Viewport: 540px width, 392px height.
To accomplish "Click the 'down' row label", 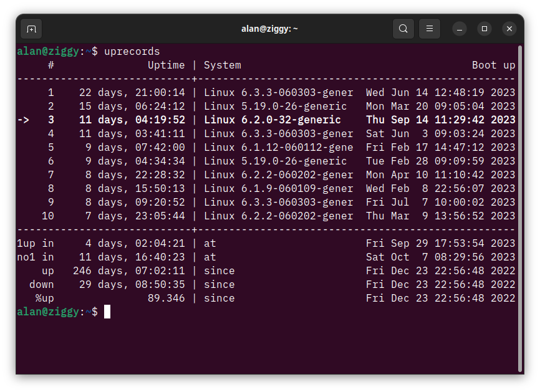I will (41, 284).
